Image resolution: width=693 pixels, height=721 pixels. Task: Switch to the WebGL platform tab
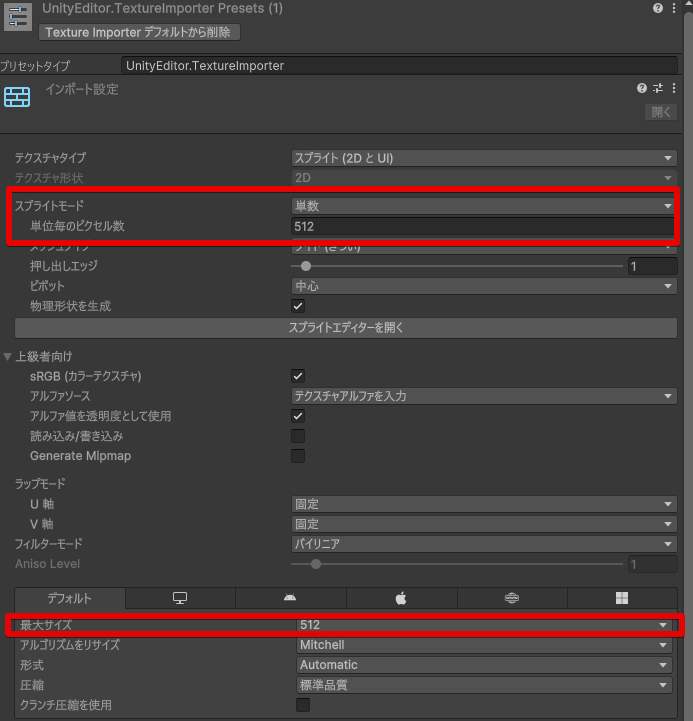tap(512, 598)
